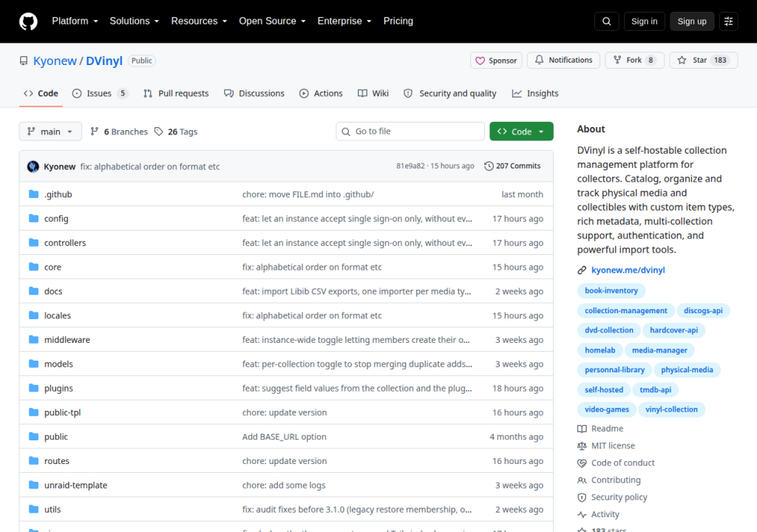Click the Sign up button
The image size is (757, 532).
coord(692,21)
